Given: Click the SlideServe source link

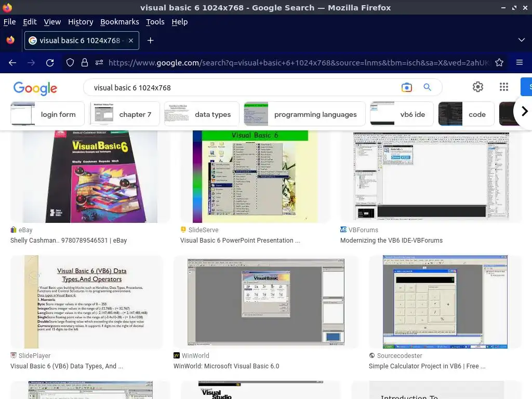Looking at the screenshot, I should click(203, 230).
